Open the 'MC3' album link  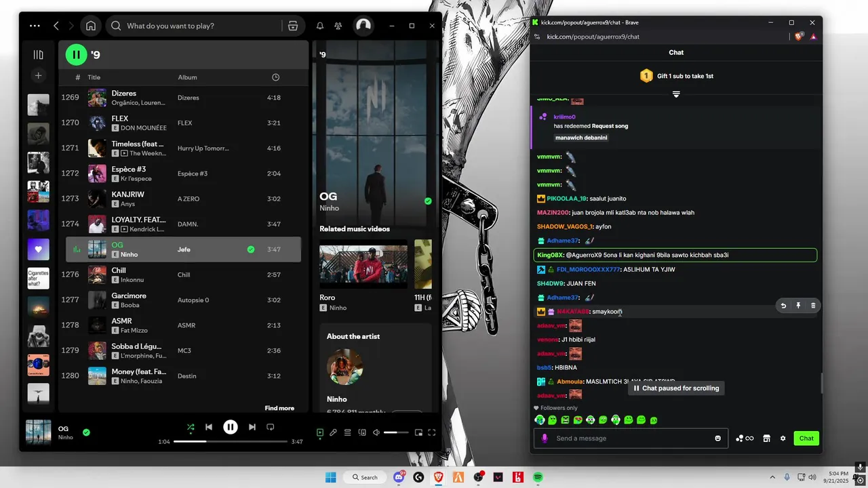[184, 350]
